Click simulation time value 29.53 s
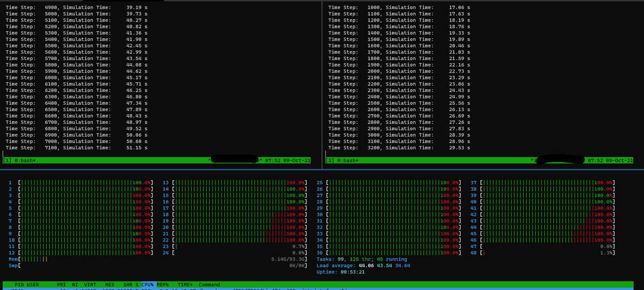The height and width of the screenshot is (290, 644). click(x=459, y=148)
